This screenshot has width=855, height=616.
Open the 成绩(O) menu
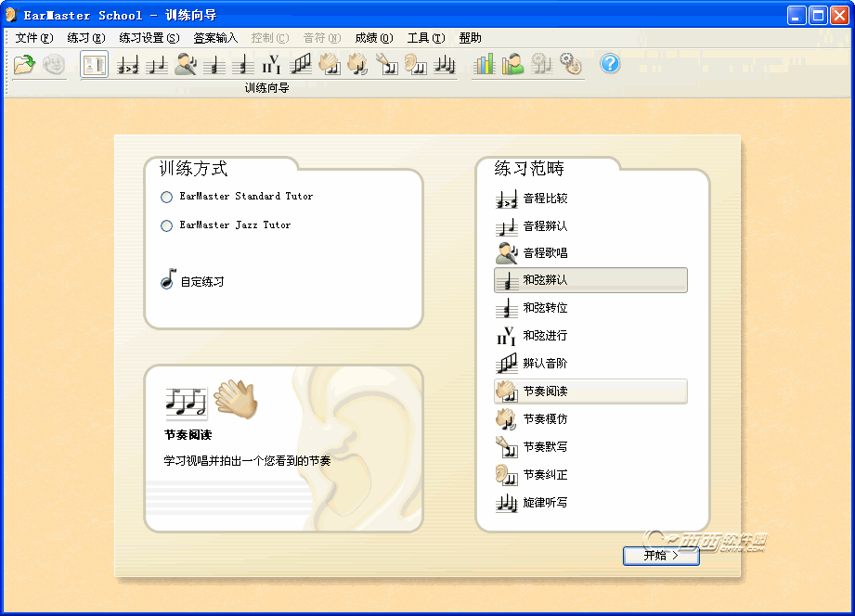tap(373, 38)
